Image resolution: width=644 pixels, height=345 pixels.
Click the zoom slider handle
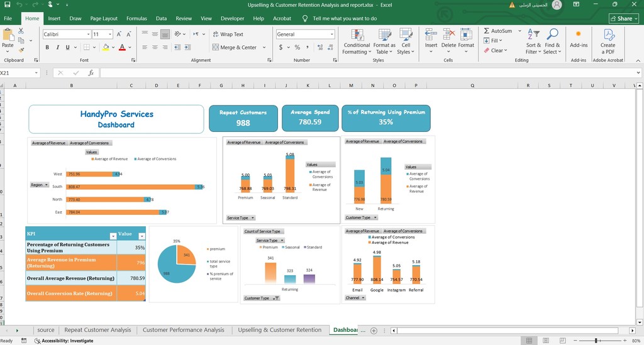[x=596, y=341]
